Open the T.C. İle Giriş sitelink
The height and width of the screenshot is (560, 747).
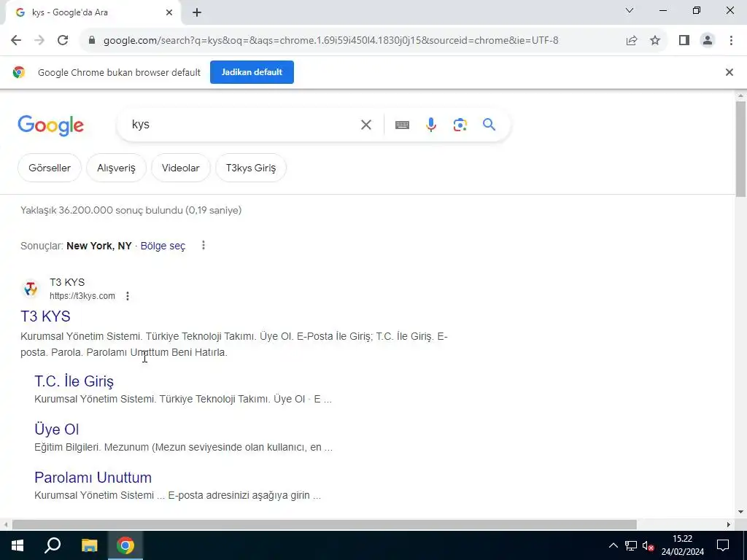(74, 381)
